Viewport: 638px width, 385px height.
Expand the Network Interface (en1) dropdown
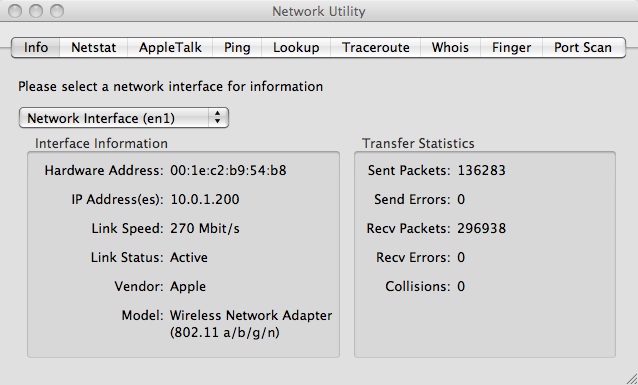pyautogui.click(x=124, y=118)
